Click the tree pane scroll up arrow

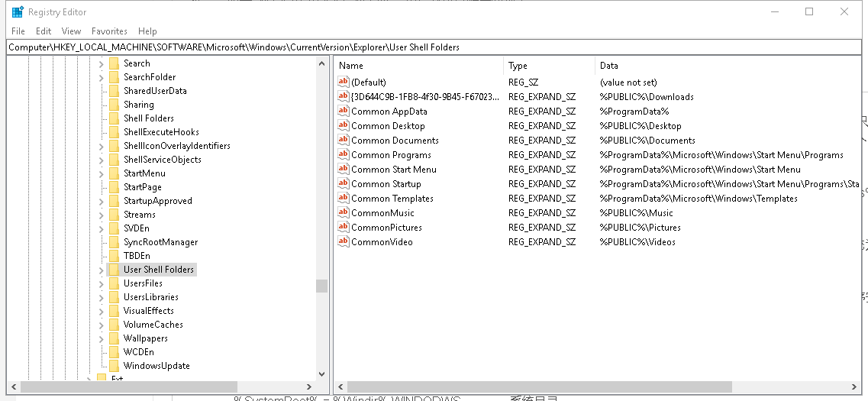pyautogui.click(x=321, y=63)
